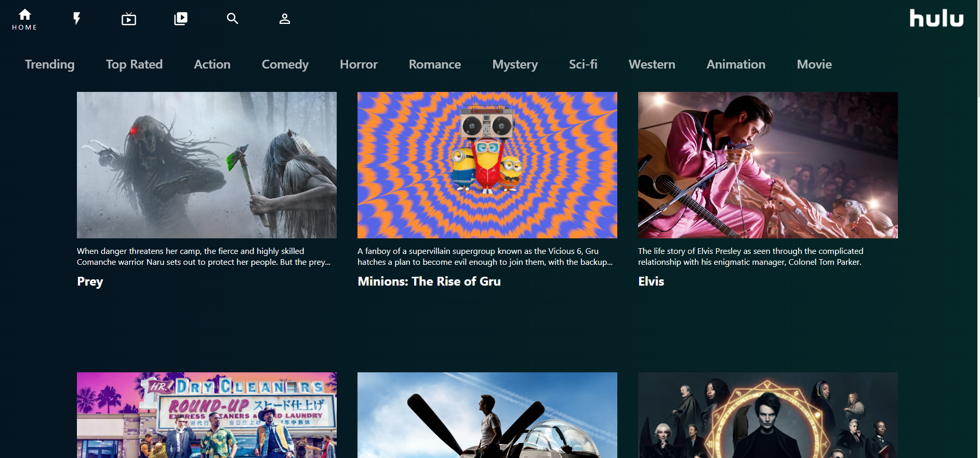The width and height of the screenshot is (980, 458).
Task: Click the Prey description about Comanche warrior Naru
Action: 204,257
